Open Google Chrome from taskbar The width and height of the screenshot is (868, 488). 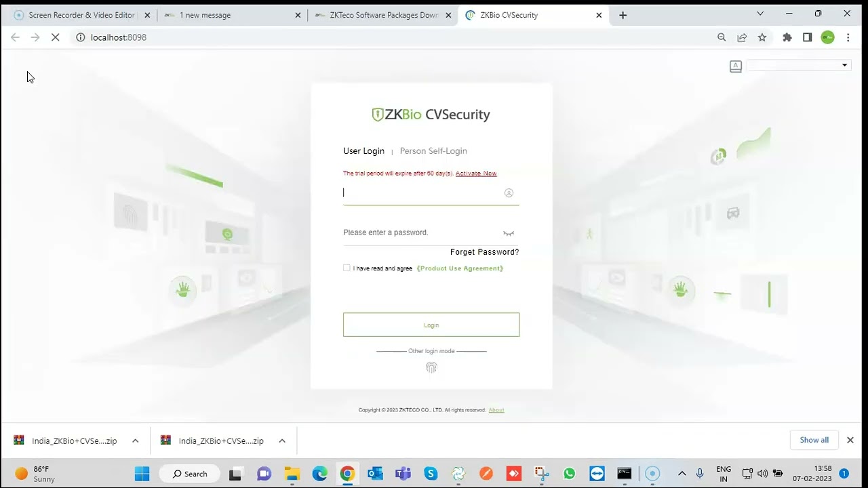347,473
